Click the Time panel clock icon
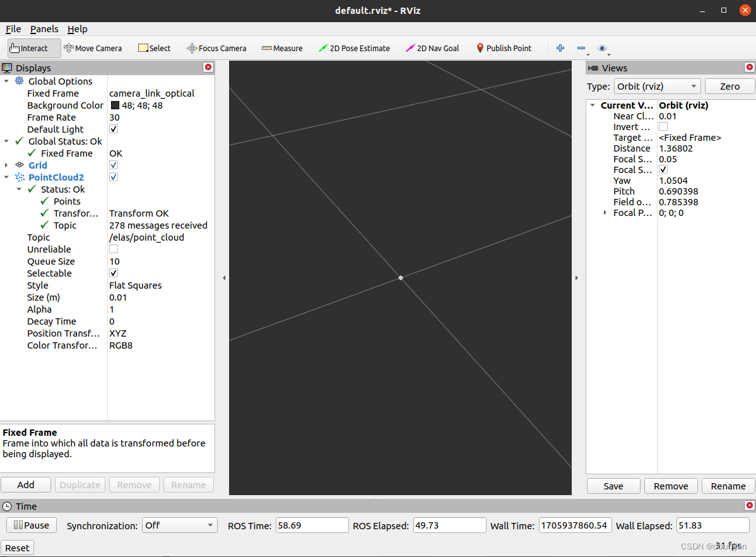The width and height of the screenshot is (756, 557). pos(7,506)
